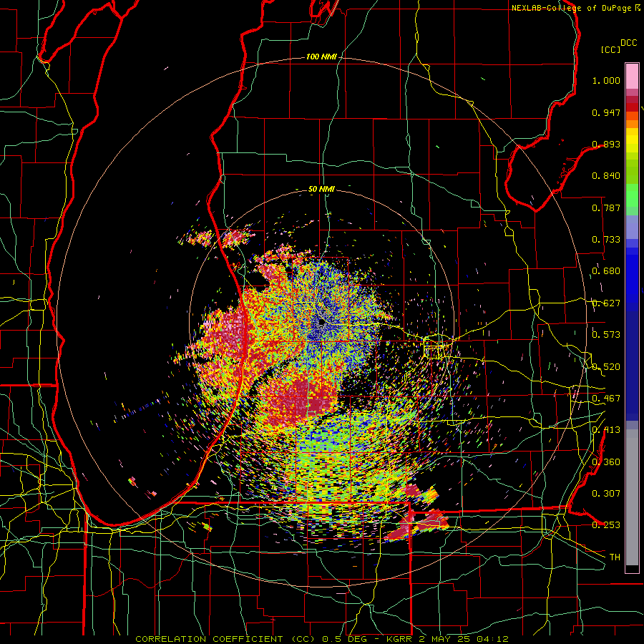Click the 0.840 scale value
The width and height of the screenshot is (644, 644).
[606, 176]
